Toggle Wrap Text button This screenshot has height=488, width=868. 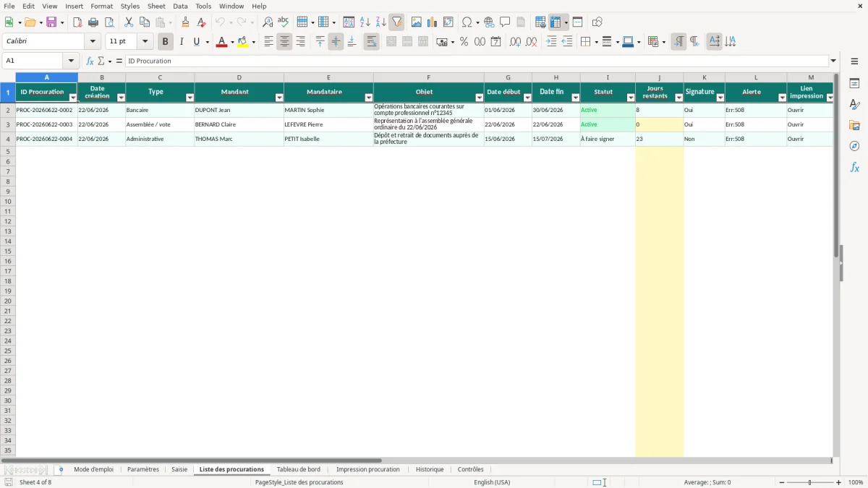click(x=371, y=42)
